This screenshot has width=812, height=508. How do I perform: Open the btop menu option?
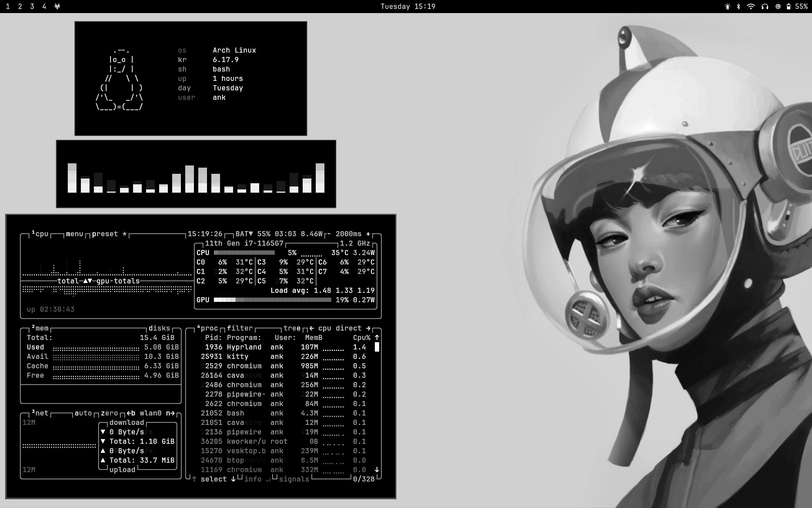tap(75, 234)
